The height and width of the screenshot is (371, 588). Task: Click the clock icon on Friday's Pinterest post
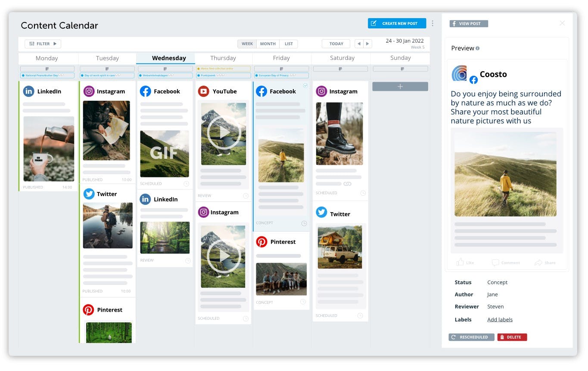(303, 302)
